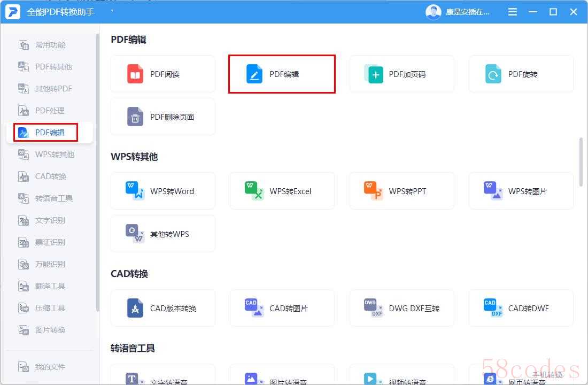Screen dimensions: 588x385
Task: Click the 我的文件 sidebar icon
Action: 23,367
